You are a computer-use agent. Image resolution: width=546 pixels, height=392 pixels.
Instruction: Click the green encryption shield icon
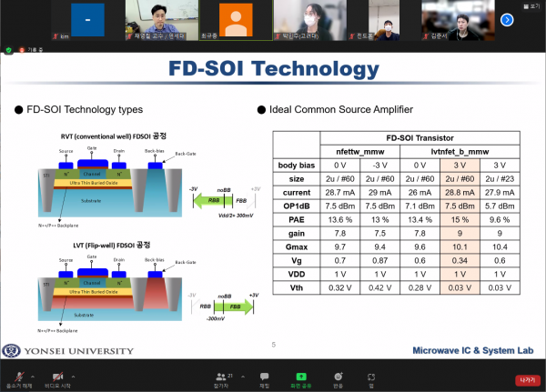tap(9, 50)
